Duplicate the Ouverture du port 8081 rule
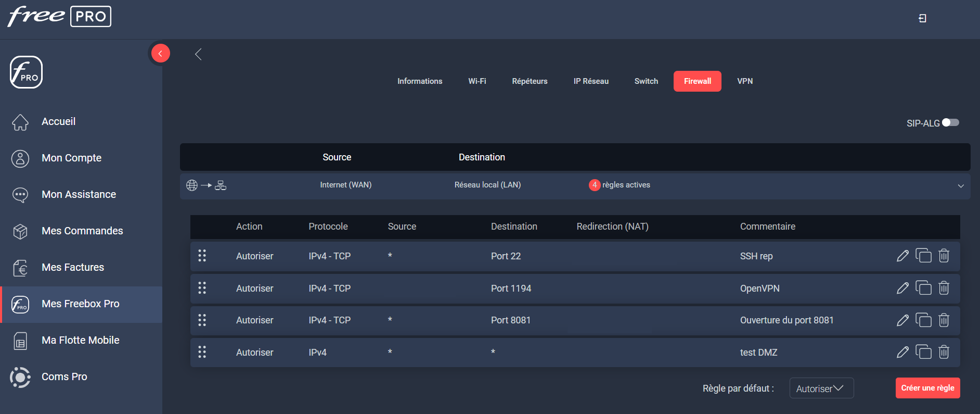Viewport: 980px width, 414px height. click(x=923, y=320)
